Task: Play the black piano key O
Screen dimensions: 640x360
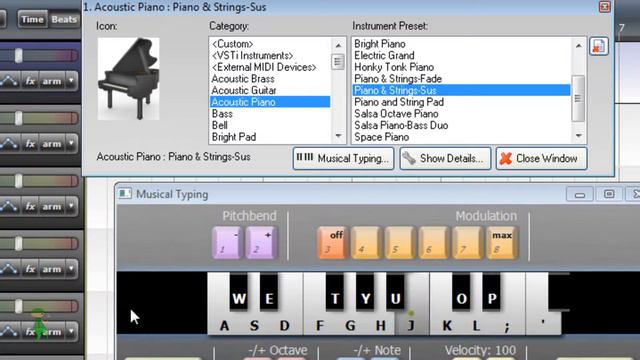Action: (461, 292)
